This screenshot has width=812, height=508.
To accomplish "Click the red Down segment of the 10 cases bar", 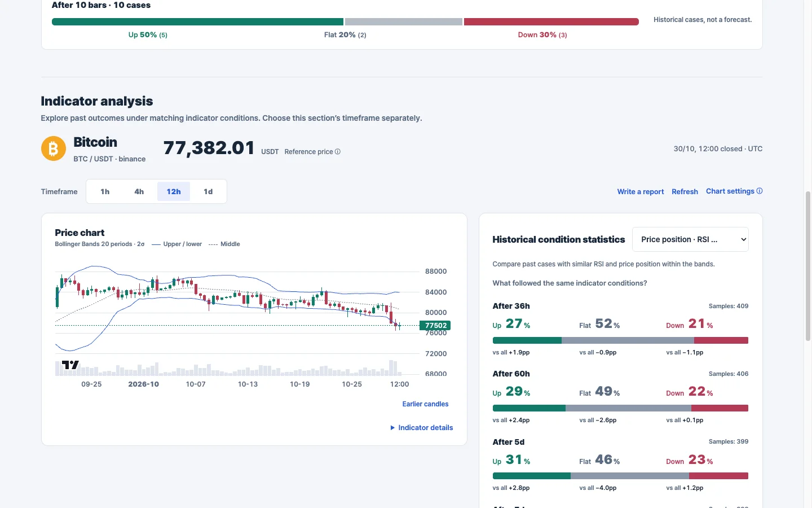I will pyautogui.click(x=551, y=22).
